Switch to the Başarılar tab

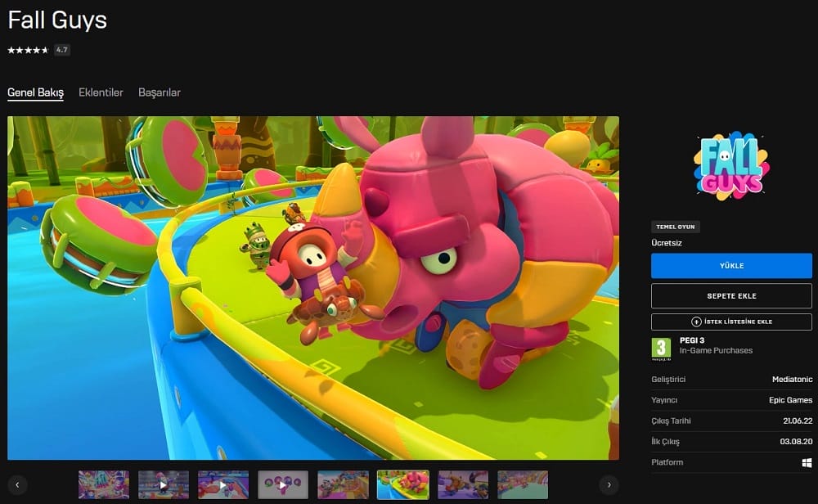160,92
